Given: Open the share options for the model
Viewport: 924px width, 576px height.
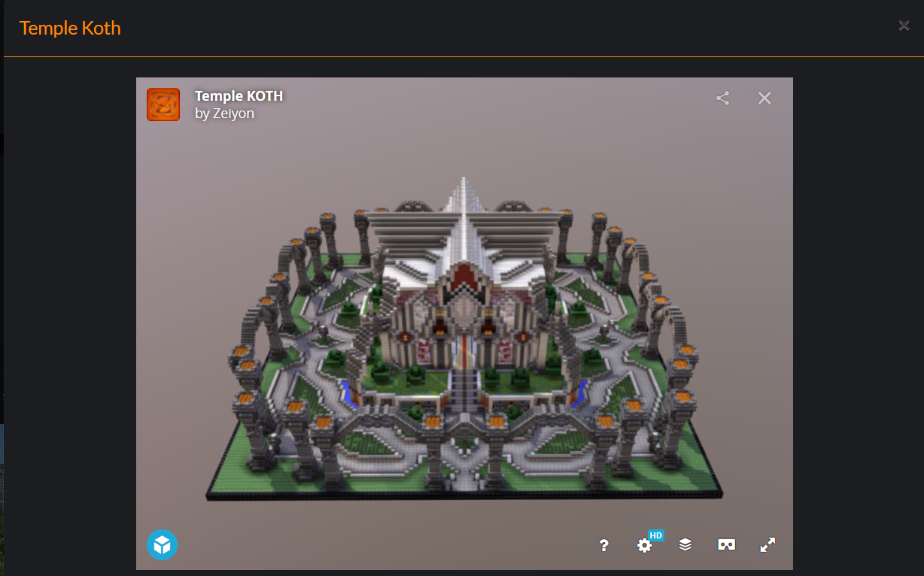Looking at the screenshot, I should tap(722, 99).
